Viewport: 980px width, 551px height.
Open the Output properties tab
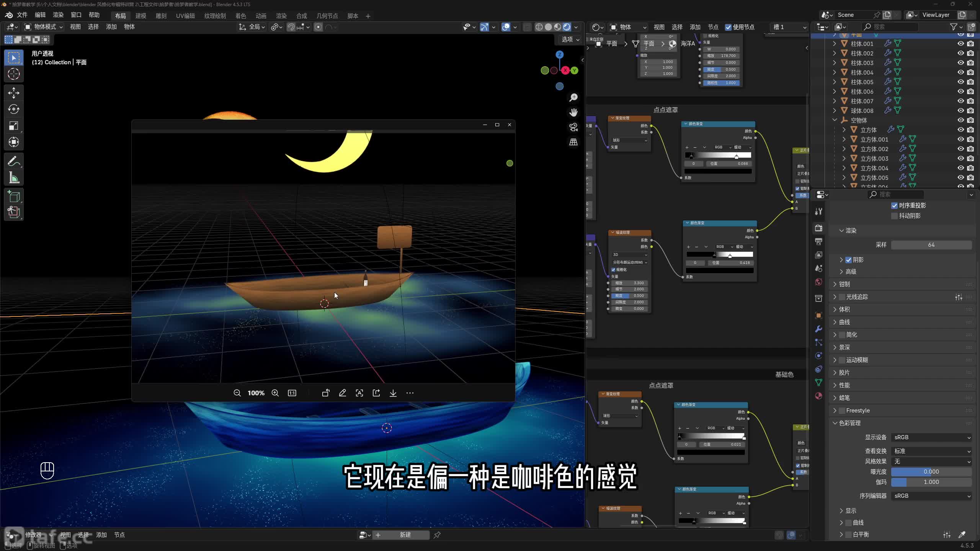[x=819, y=241]
